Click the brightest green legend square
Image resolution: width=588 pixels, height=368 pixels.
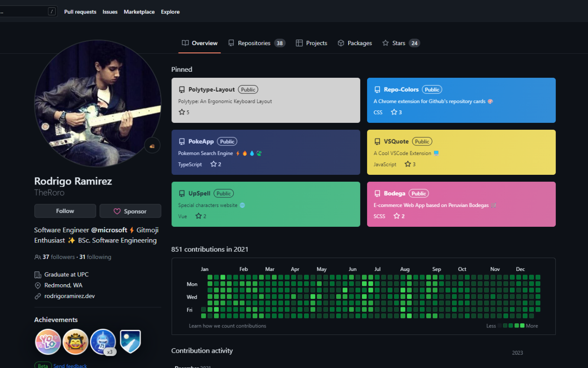click(522, 326)
